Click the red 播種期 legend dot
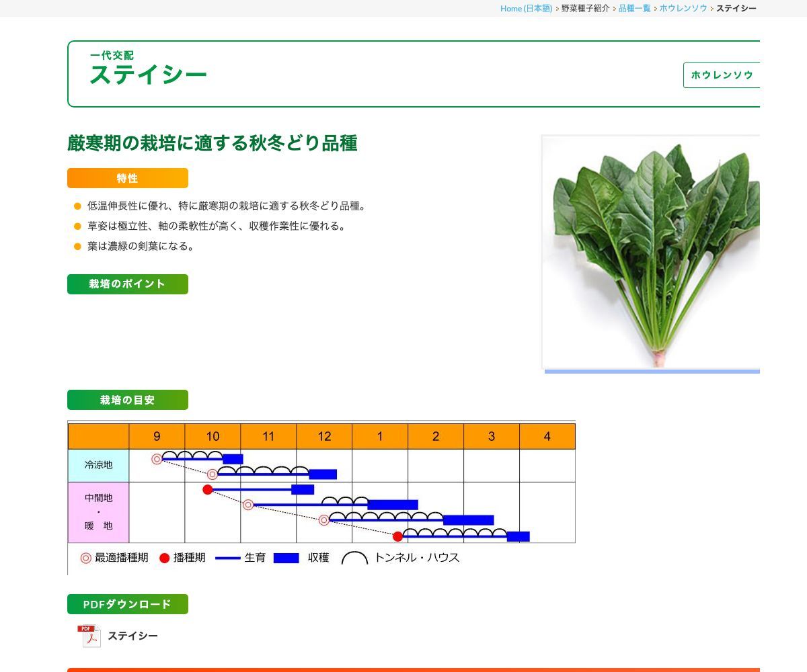Image resolution: width=807 pixels, height=672 pixels. tap(164, 558)
